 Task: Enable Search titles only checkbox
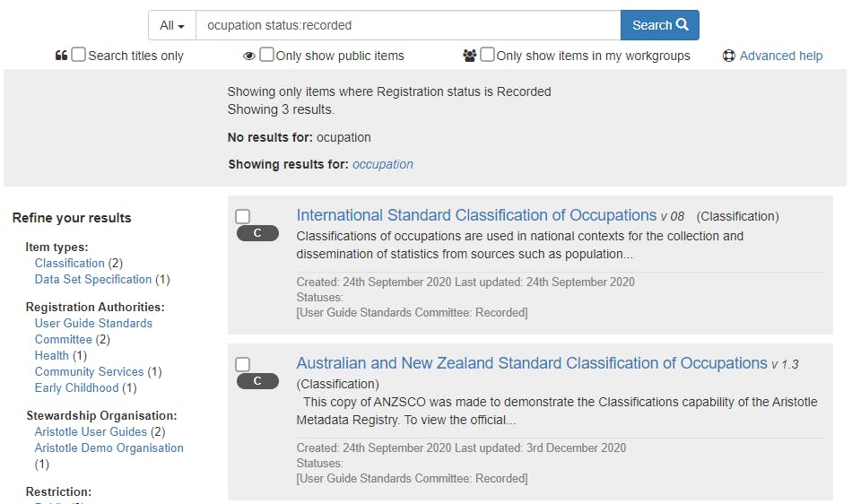(x=79, y=55)
